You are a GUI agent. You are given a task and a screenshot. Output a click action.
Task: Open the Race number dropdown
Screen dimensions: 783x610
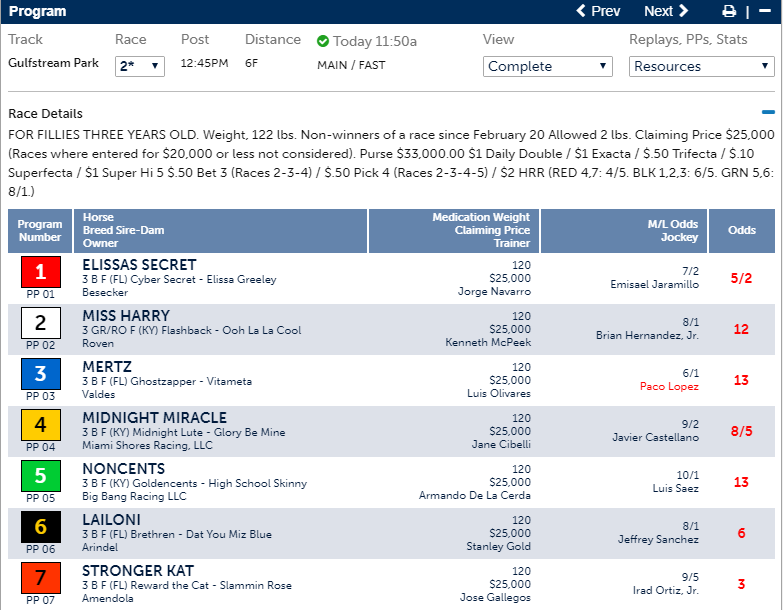[x=140, y=66]
